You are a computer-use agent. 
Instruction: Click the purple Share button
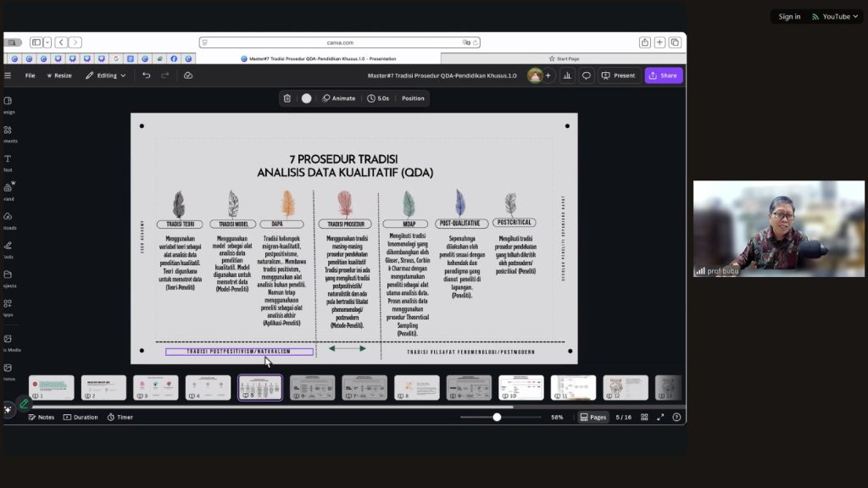[x=663, y=75]
